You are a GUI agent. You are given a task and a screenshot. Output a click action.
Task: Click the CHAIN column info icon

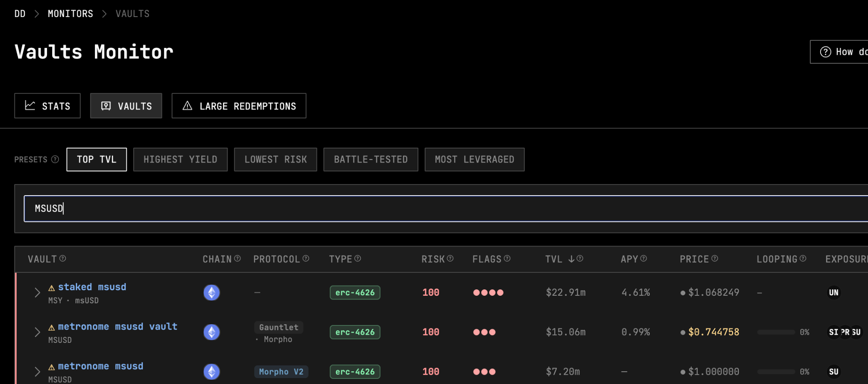[x=237, y=258]
